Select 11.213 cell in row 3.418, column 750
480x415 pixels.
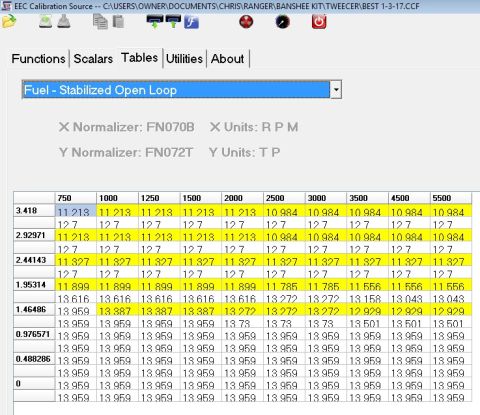pyautogui.click(x=76, y=211)
